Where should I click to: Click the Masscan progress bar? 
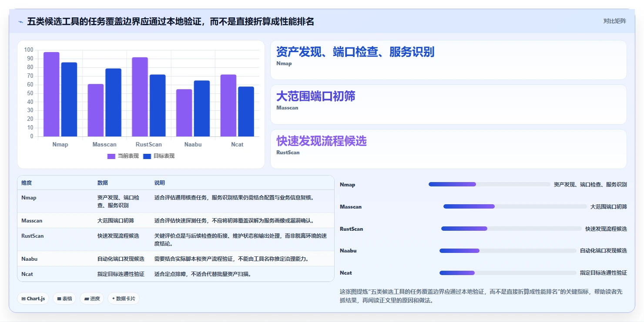click(x=515, y=206)
